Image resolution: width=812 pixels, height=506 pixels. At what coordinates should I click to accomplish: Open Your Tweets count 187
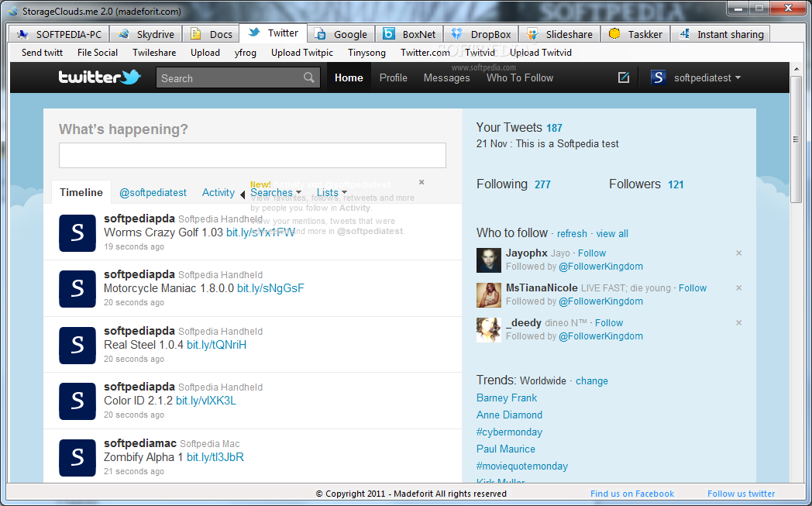click(554, 129)
